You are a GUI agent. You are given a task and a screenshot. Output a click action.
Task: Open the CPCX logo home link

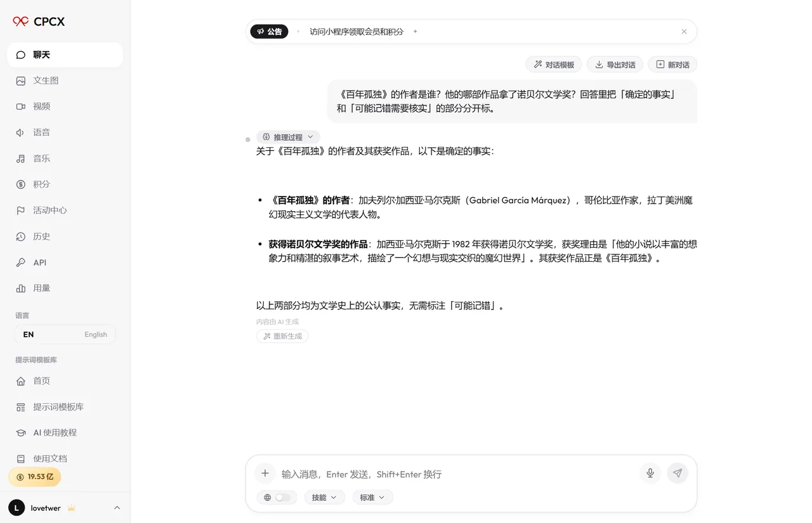pos(39,22)
